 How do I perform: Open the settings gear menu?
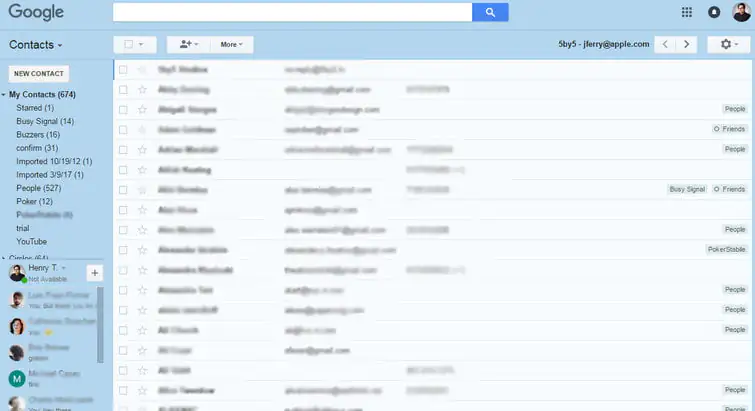(x=729, y=44)
